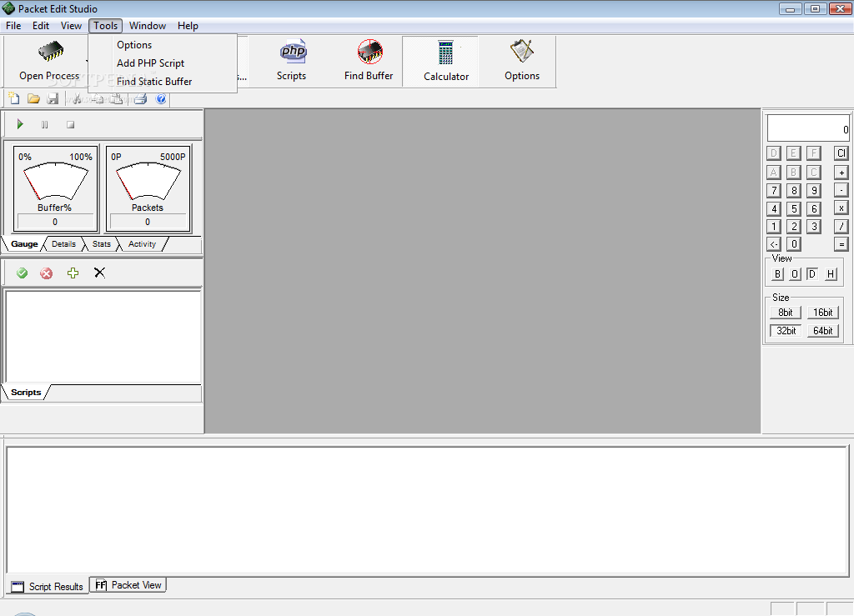Select the Scripts tab in left panel

click(x=26, y=393)
